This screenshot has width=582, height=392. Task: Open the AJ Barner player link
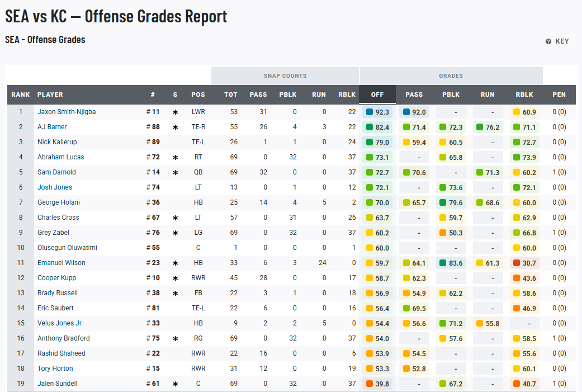[52, 127]
